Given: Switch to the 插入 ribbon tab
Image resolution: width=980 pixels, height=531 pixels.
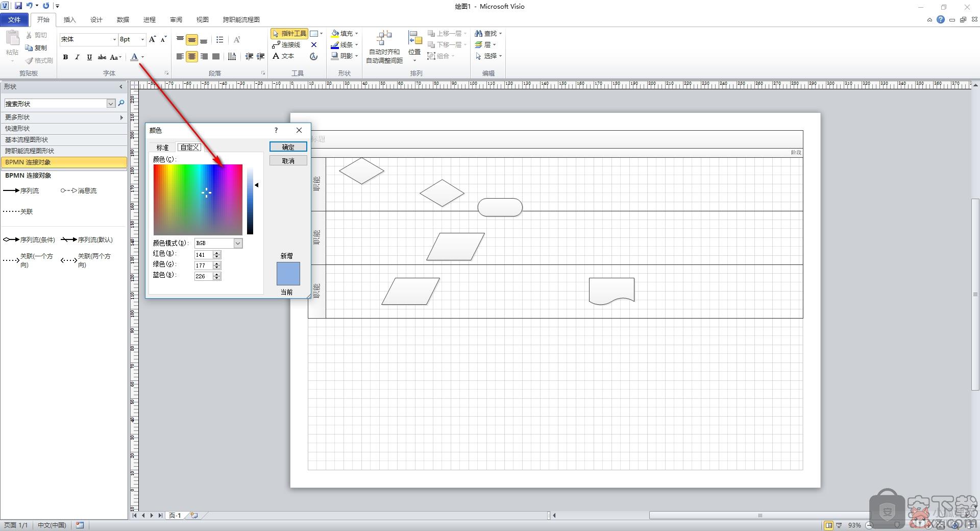Looking at the screenshot, I should pos(69,19).
